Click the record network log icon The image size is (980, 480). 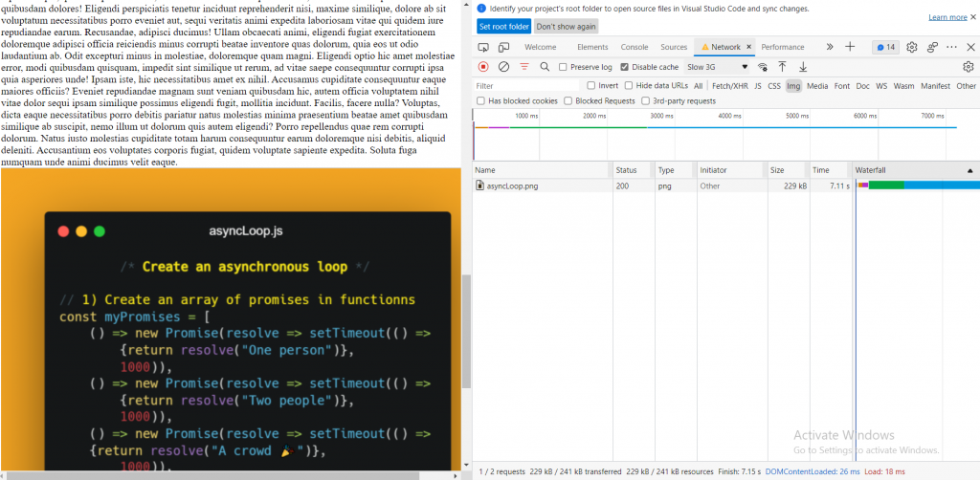pos(483,67)
